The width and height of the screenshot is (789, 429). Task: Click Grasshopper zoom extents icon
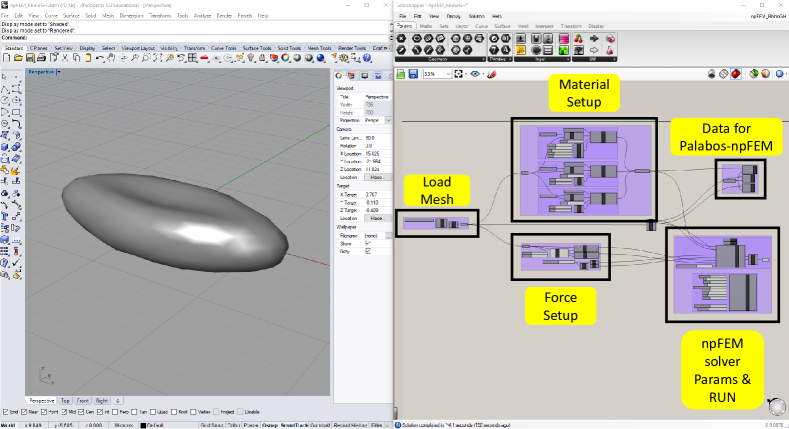458,74
